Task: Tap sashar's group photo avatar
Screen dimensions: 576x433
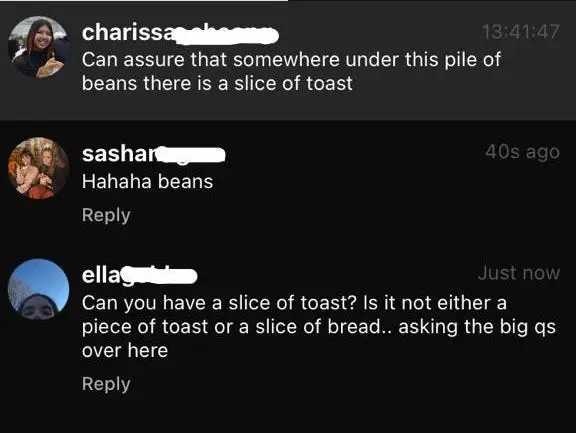Action: 39,168
